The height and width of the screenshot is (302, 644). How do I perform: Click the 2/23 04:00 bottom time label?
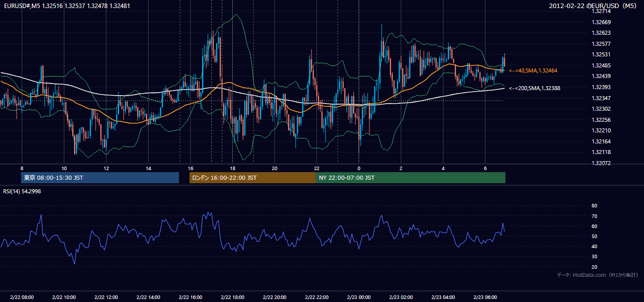(443, 297)
